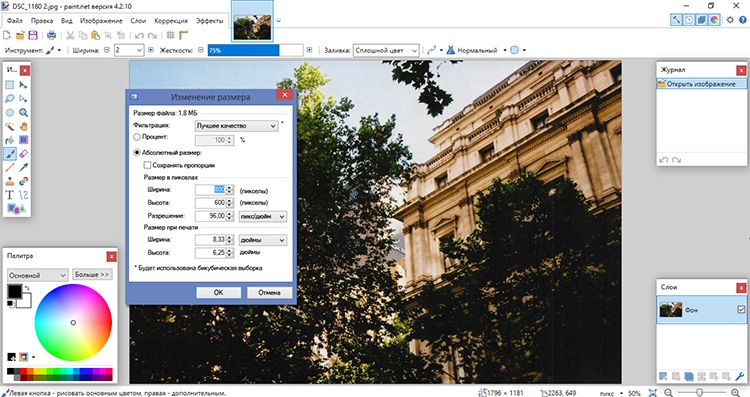
Task: Toggle the History window button
Action: click(689, 20)
